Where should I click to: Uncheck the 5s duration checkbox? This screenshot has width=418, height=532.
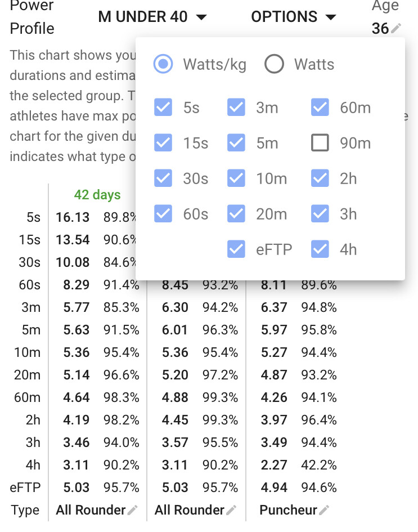pyautogui.click(x=163, y=107)
